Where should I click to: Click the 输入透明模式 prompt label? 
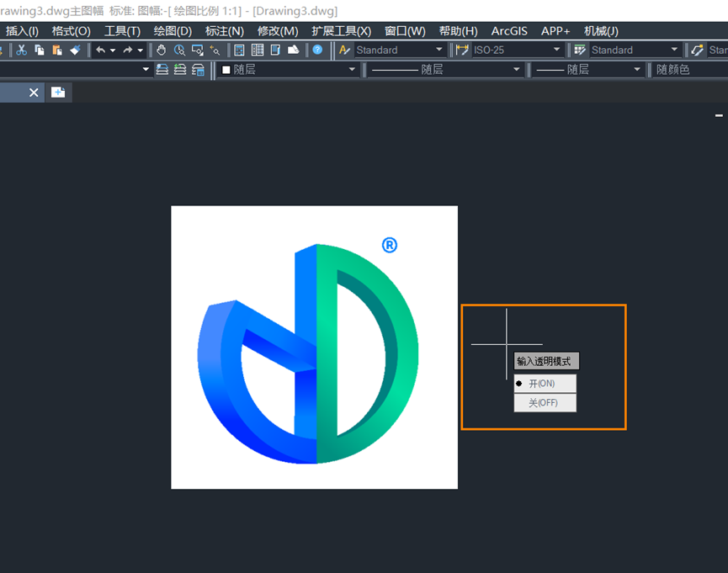[546, 361]
